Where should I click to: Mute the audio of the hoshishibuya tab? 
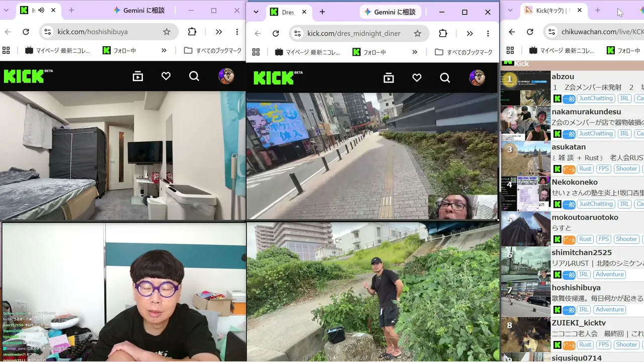(41, 10)
